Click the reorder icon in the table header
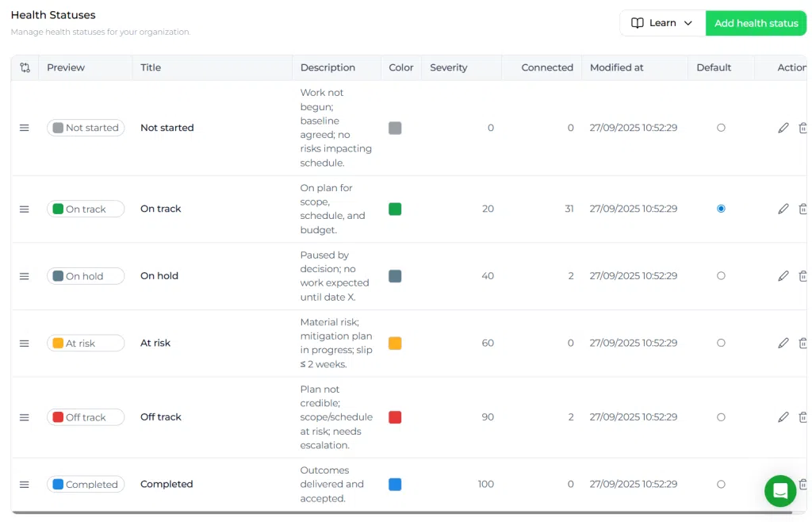Image resolution: width=812 pixels, height=522 pixels. click(x=25, y=68)
